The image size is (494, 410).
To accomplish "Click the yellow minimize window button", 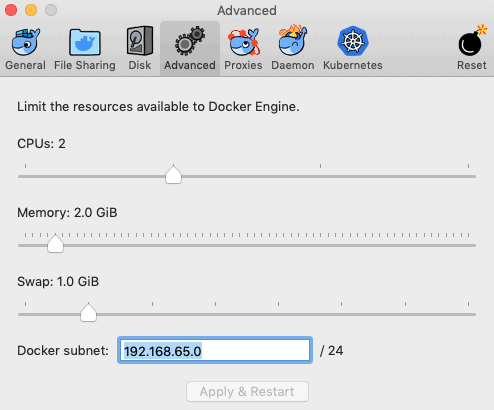I will coord(31,10).
